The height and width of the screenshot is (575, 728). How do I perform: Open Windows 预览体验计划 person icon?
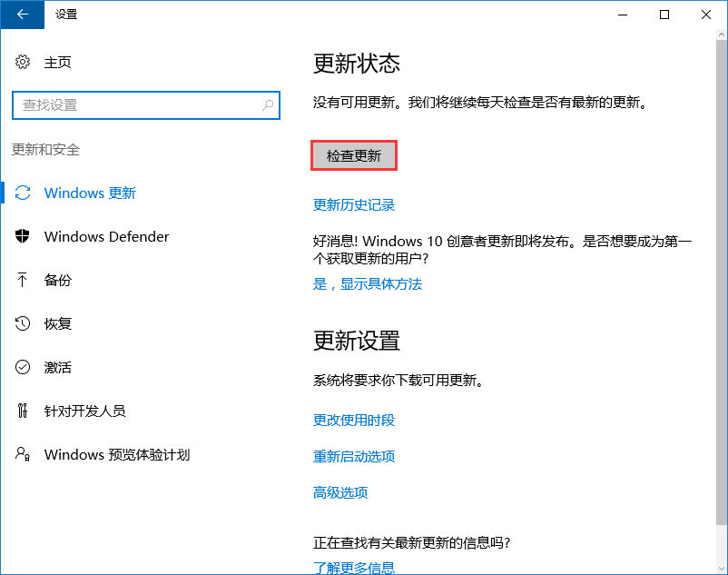click(x=25, y=454)
